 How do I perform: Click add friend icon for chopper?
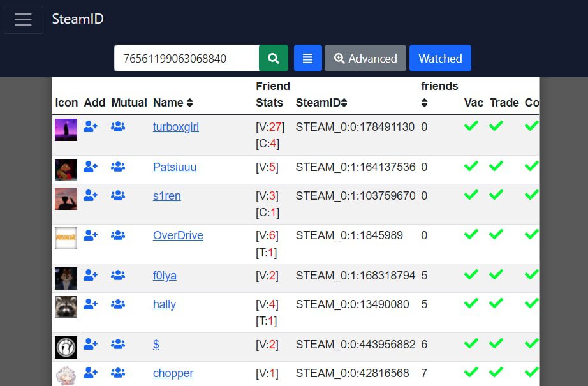coord(91,373)
